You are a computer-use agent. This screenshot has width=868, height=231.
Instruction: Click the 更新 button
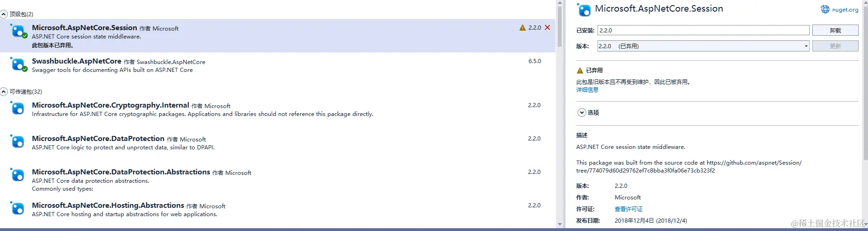click(835, 46)
